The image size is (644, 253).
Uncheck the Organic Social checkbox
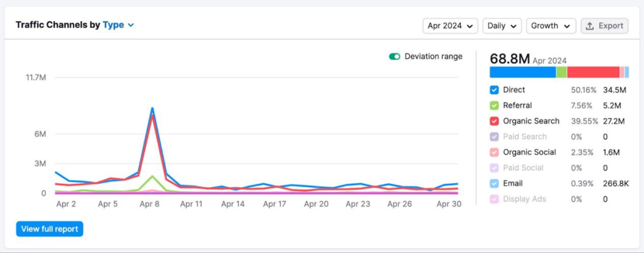(494, 152)
